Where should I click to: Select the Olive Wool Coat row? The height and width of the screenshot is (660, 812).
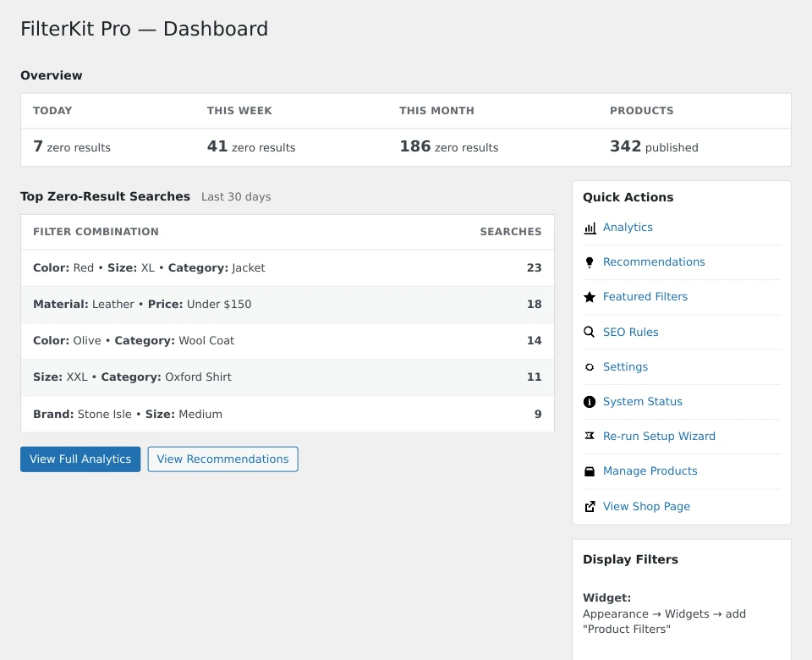[x=288, y=341]
